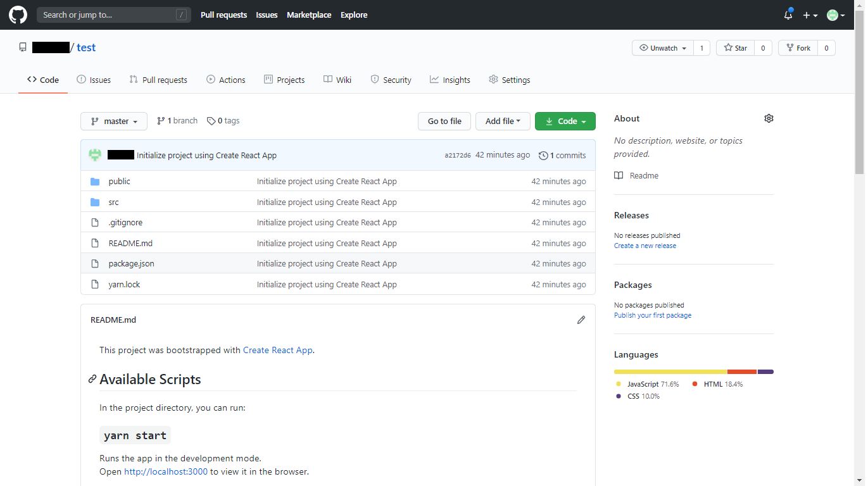
Task: Open the package.json file link
Action: (131, 264)
